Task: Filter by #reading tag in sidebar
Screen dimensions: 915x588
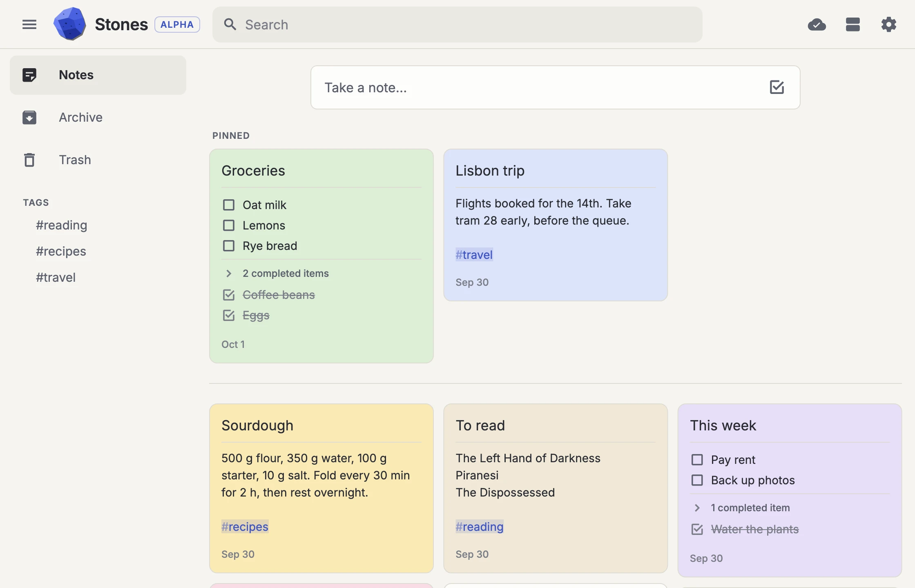Action: pyautogui.click(x=61, y=225)
